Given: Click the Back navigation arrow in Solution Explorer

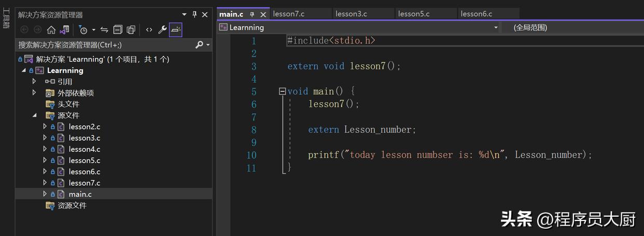Looking at the screenshot, I should [24, 30].
